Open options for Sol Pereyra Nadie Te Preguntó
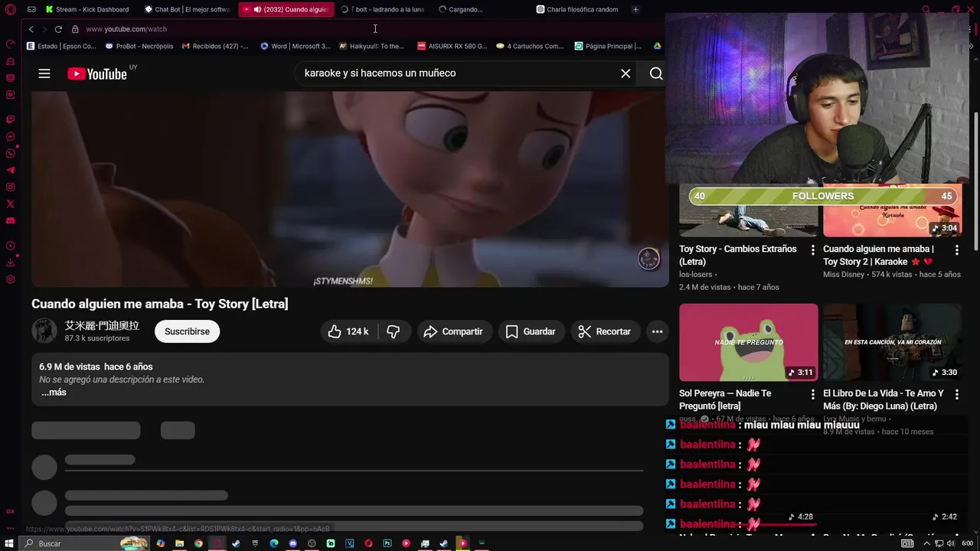This screenshot has height=551, width=980. [x=812, y=395]
